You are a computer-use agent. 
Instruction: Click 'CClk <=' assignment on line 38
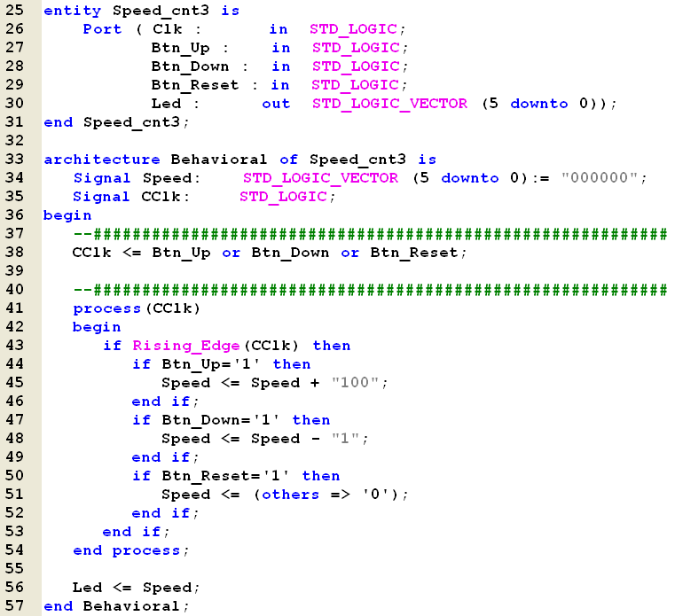106,253
